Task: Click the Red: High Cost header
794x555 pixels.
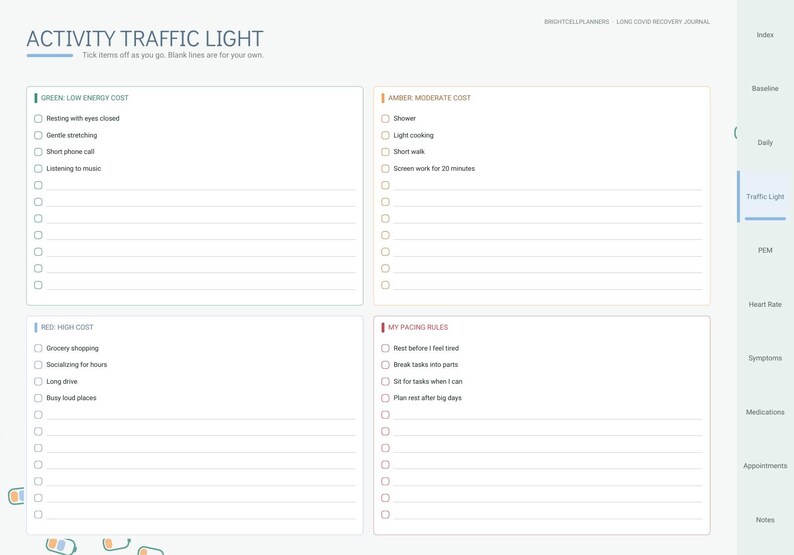Action: point(67,327)
